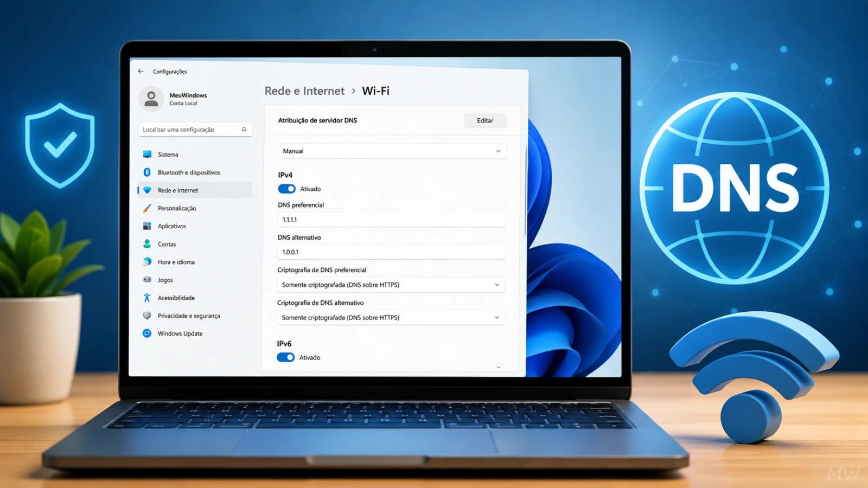Click the DNS preferencial field with 1.1.1.1

point(391,220)
